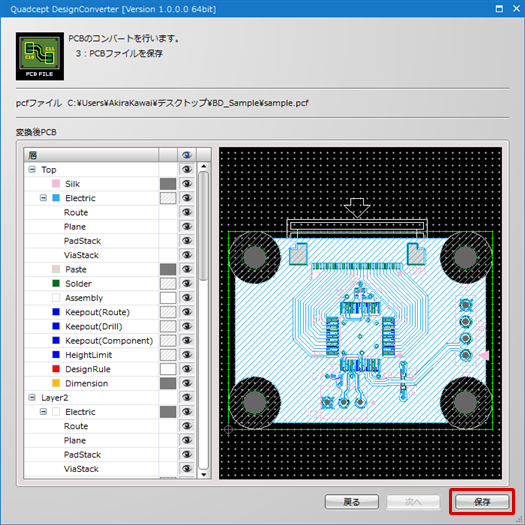Maximize the DesignConverter window
The width and height of the screenshot is (525, 525).
click(x=499, y=9)
